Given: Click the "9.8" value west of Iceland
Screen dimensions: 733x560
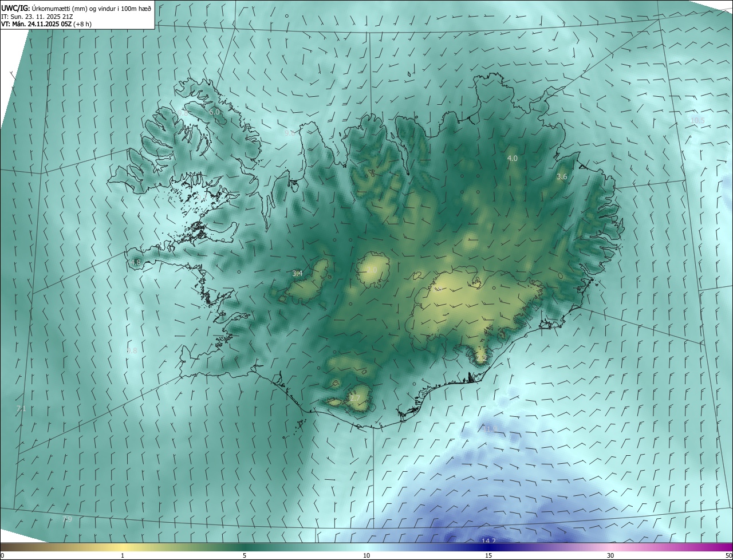Looking at the screenshot, I should pos(132,350).
